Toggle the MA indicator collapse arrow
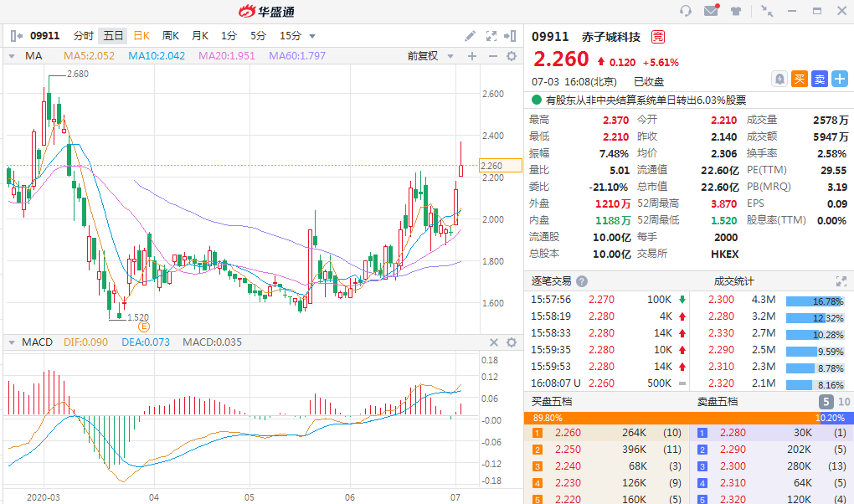Screen dimensions: 854x504 [12, 56]
